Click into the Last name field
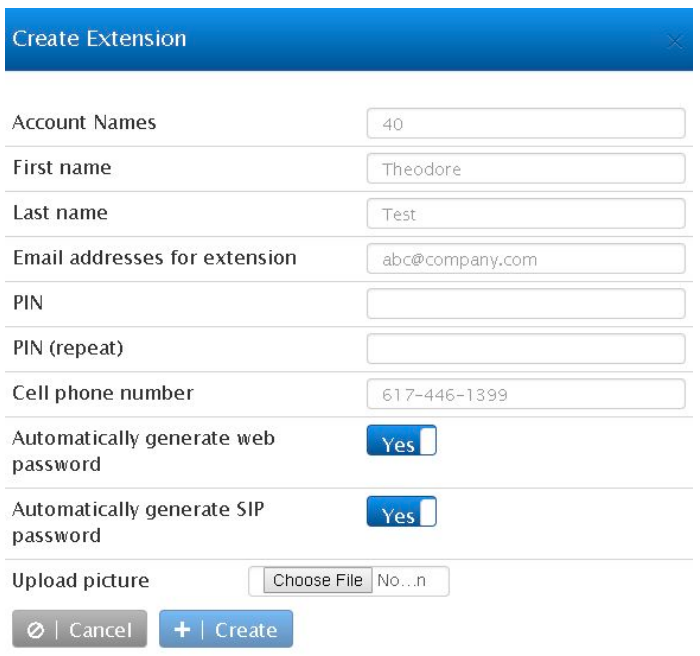This screenshot has height=656, width=700. click(526, 213)
